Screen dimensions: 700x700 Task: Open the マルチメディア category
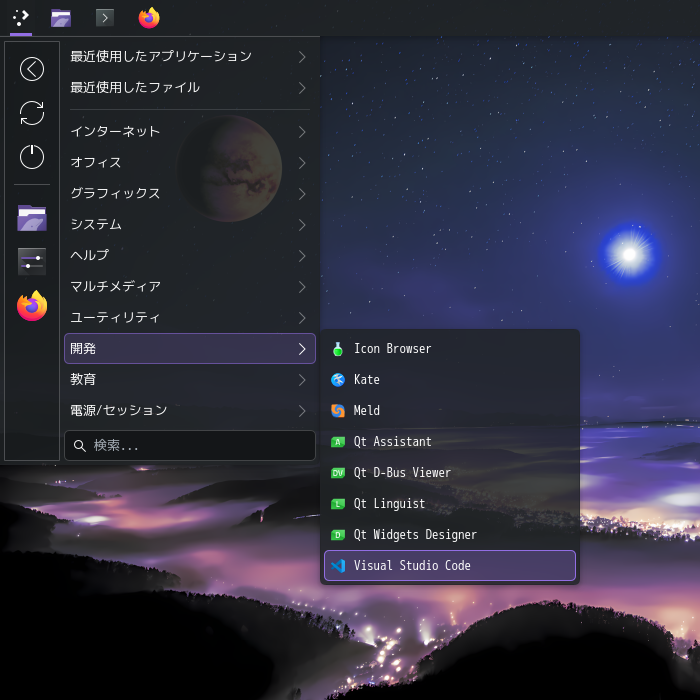pos(190,287)
